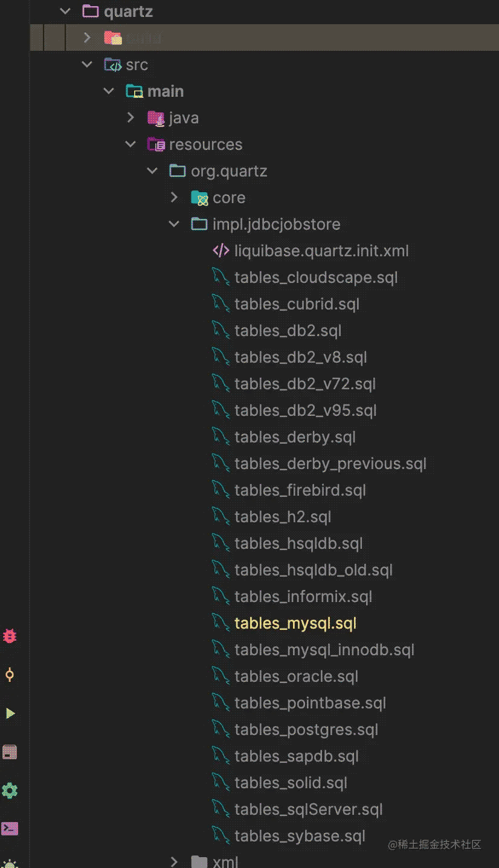The image size is (499, 868).
Task: Select tables_sqlServer.sql in project tree
Action: coord(308,809)
